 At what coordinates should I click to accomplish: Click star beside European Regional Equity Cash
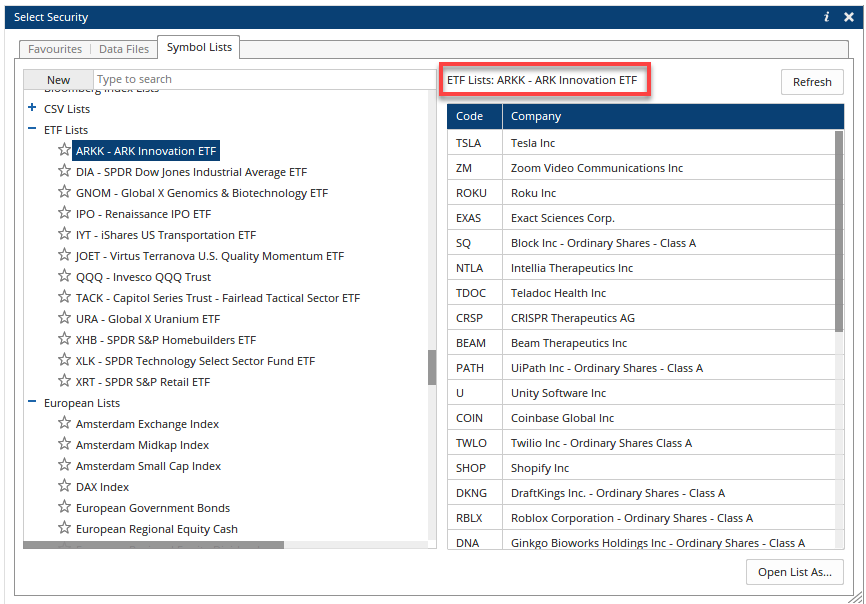coord(64,528)
